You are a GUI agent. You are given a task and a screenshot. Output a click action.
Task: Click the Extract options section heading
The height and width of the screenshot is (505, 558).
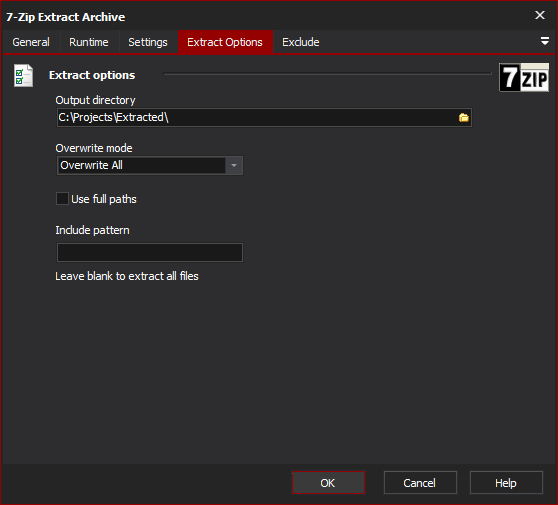click(92, 75)
